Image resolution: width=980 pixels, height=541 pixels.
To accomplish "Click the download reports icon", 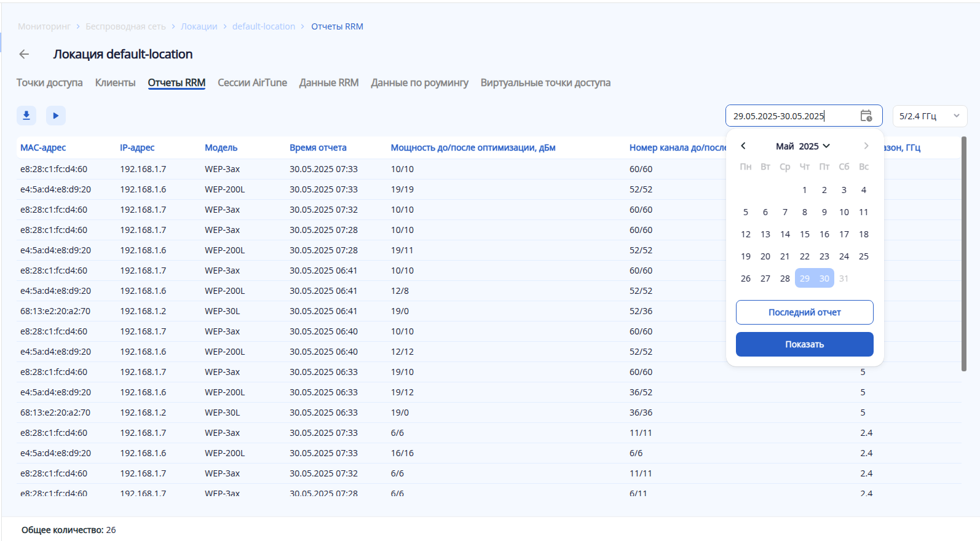I will click(x=26, y=116).
